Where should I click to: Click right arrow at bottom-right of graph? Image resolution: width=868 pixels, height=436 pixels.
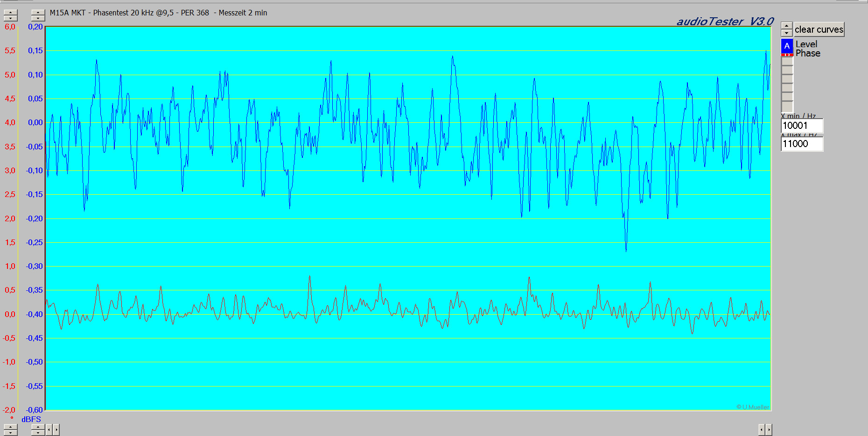coord(769,429)
